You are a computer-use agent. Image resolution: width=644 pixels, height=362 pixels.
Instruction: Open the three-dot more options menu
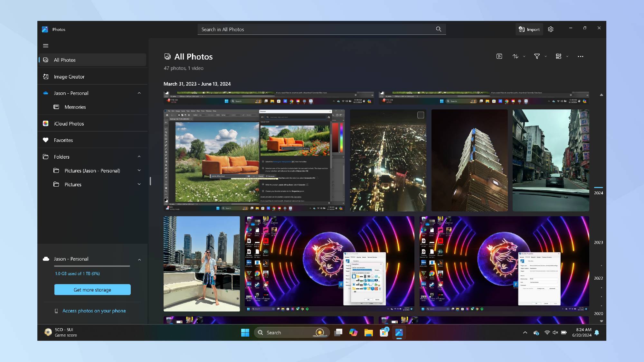click(580, 56)
